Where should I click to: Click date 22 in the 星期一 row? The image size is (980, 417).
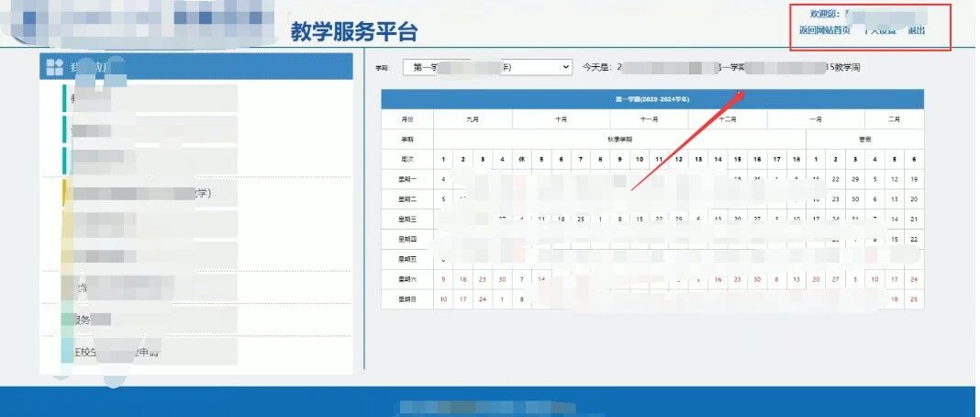[x=836, y=179]
